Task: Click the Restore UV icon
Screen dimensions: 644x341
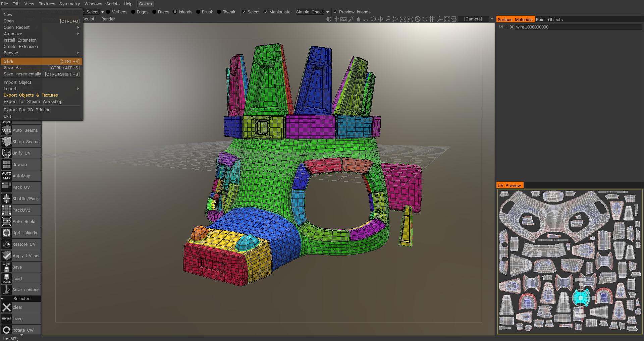Action: point(6,244)
